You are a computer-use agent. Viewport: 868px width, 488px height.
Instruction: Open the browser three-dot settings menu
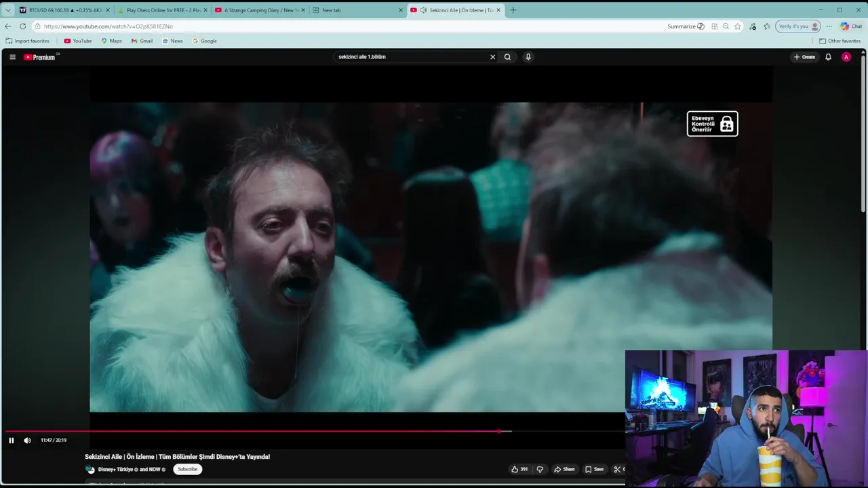point(829,26)
